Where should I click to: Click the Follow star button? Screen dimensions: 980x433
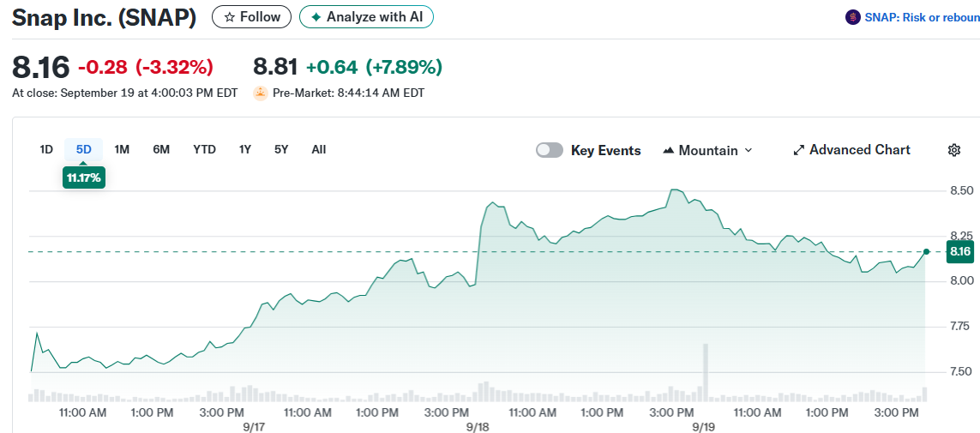(251, 17)
